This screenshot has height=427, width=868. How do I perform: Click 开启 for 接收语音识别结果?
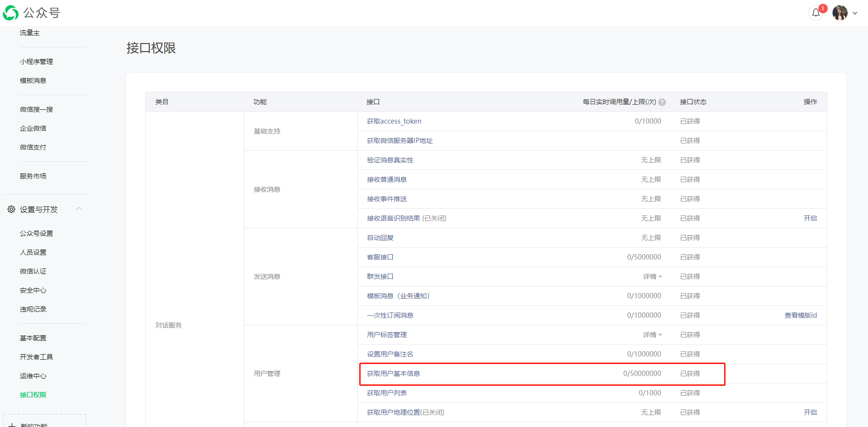coord(810,218)
